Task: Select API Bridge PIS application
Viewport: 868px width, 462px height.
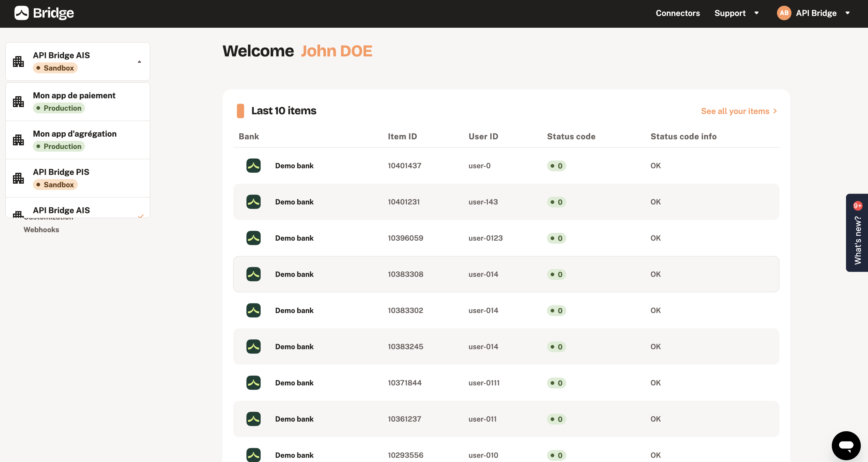Action: tap(77, 178)
